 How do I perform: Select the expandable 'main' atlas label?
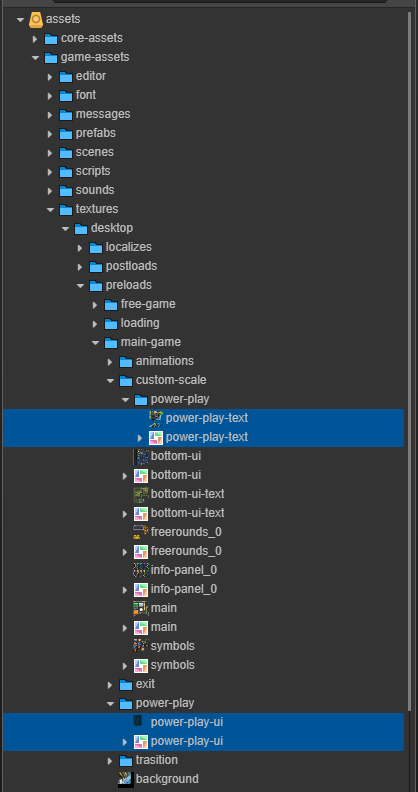[164, 627]
